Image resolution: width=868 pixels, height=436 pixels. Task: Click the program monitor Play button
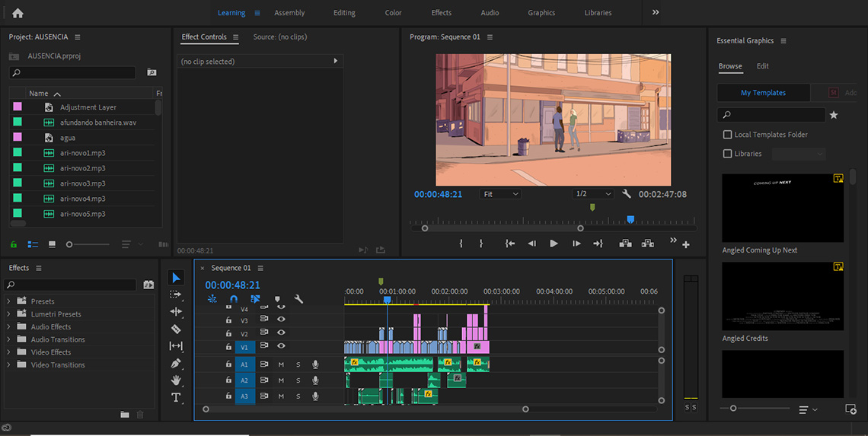tap(554, 243)
